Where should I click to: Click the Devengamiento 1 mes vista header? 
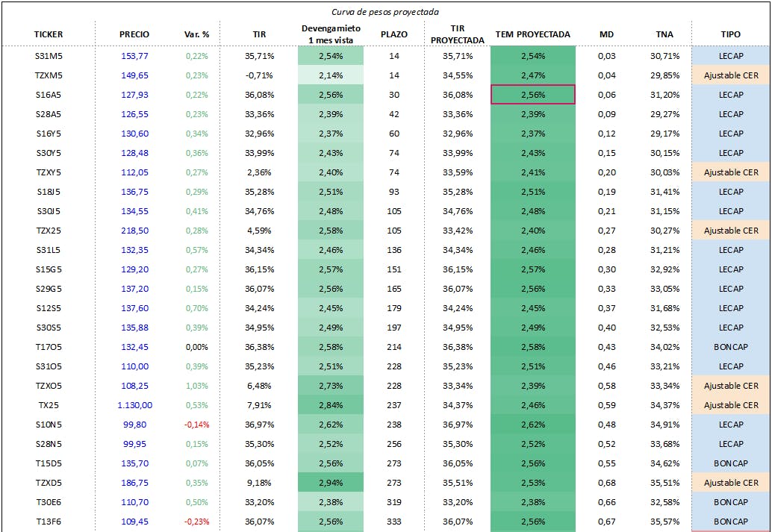(x=331, y=34)
